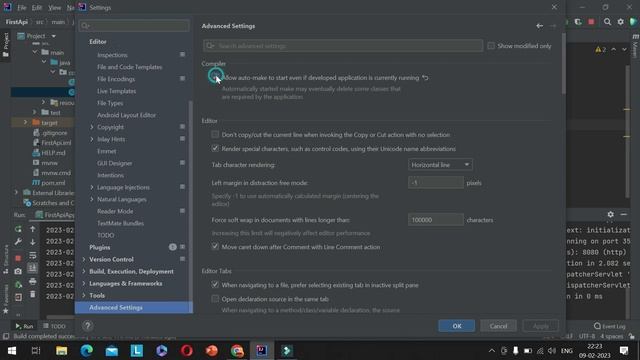The image size is (640, 360).
Task: Expand Natural Languages node
Action: (x=92, y=199)
